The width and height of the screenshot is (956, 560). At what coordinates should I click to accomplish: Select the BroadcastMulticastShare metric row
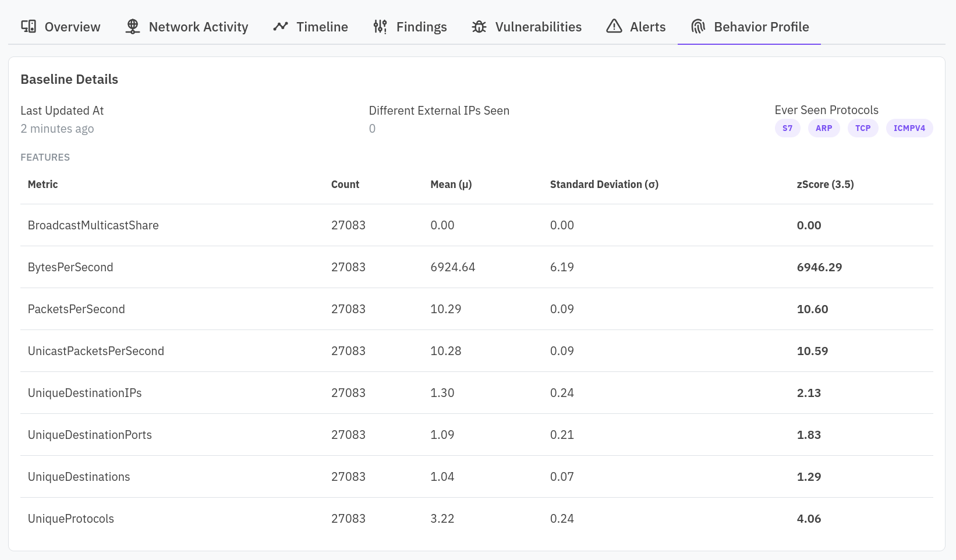click(477, 225)
